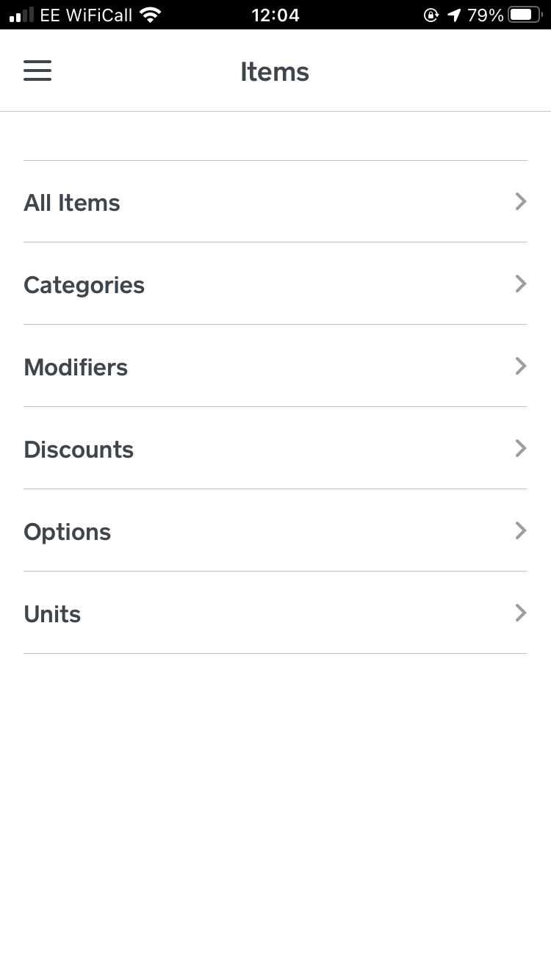Tap the orientation lock status icon
Screen dimensions: 551x980
[431, 15]
